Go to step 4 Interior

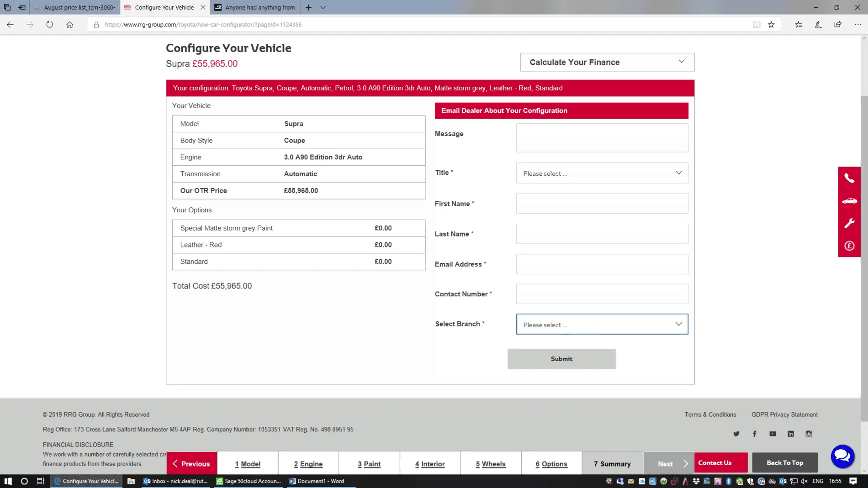(430, 463)
